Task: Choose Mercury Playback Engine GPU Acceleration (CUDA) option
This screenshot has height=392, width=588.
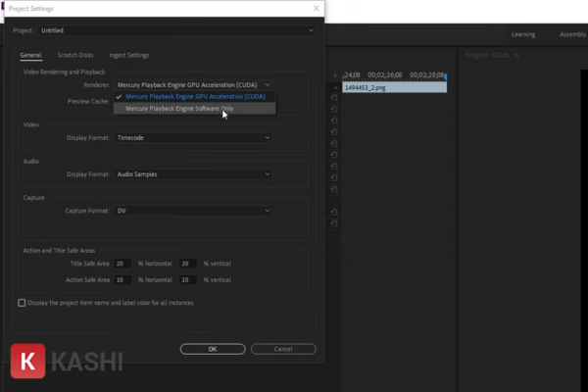Action: (x=195, y=97)
